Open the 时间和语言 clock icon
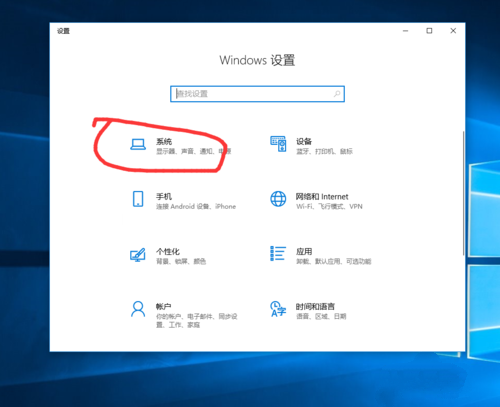This screenshot has height=407, width=500. 278,309
